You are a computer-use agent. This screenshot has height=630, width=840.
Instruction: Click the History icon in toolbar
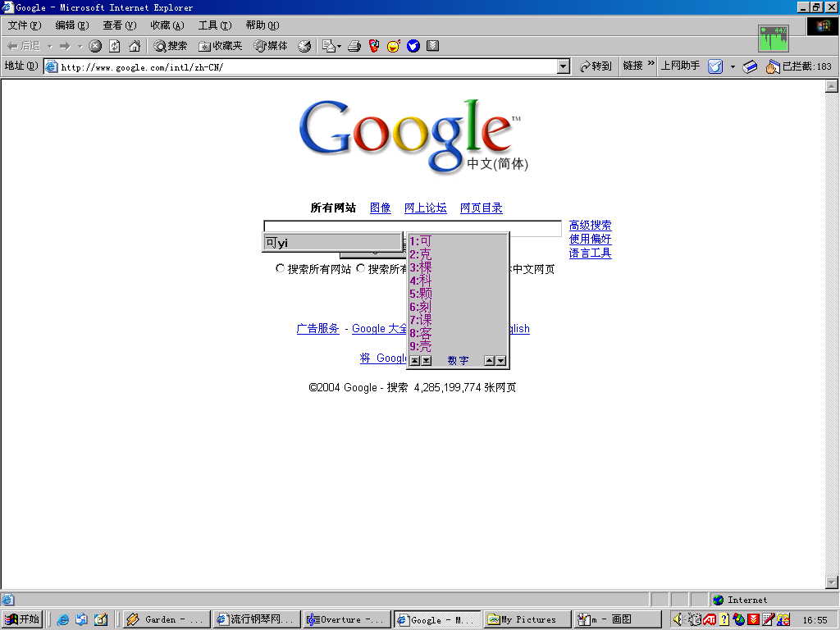click(x=304, y=46)
